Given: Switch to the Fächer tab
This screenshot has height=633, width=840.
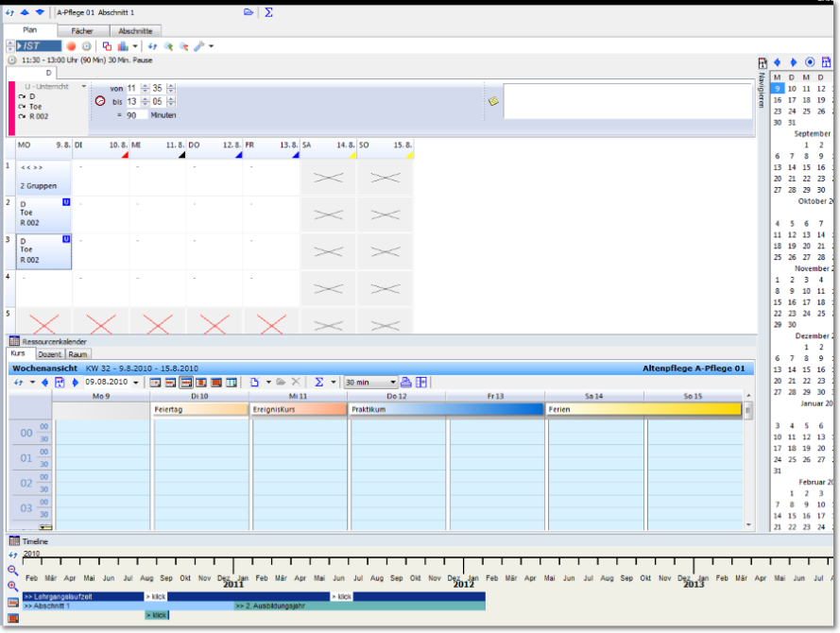Looking at the screenshot, I should pos(82,31).
